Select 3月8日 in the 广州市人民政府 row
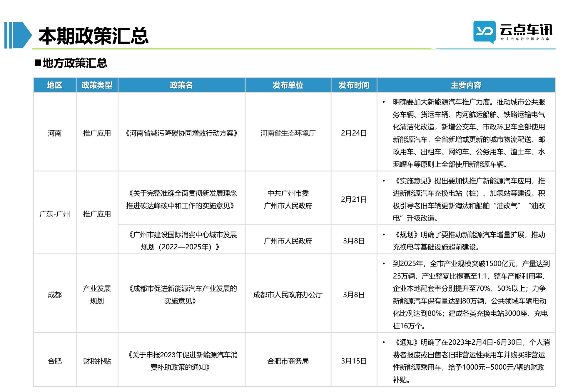 point(354,241)
